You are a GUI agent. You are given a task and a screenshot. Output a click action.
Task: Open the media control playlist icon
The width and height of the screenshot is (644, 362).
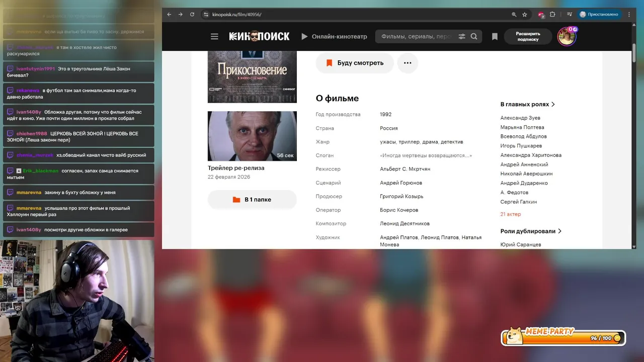pos(570,15)
